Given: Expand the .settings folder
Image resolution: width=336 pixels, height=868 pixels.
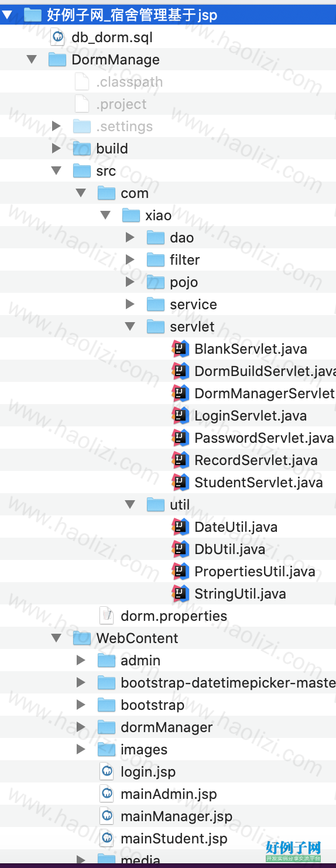Looking at the screenshot, I should pos(56,127).
